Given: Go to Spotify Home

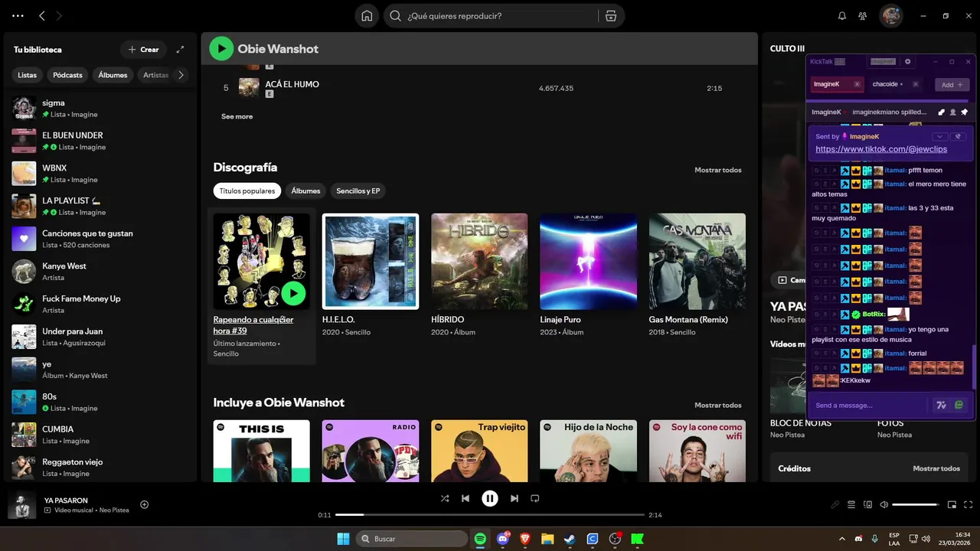Looking at the screenshot, I should 367,16.
